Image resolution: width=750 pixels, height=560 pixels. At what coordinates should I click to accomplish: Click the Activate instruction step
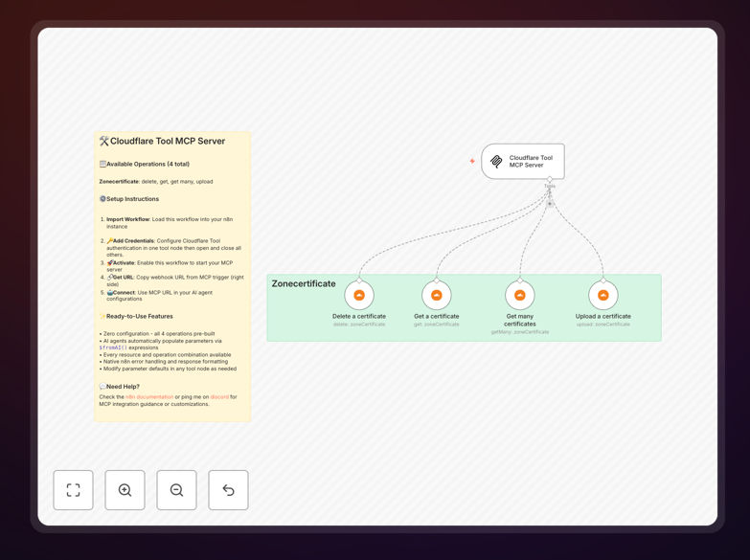pyautogui.click(x=167, y=266)
